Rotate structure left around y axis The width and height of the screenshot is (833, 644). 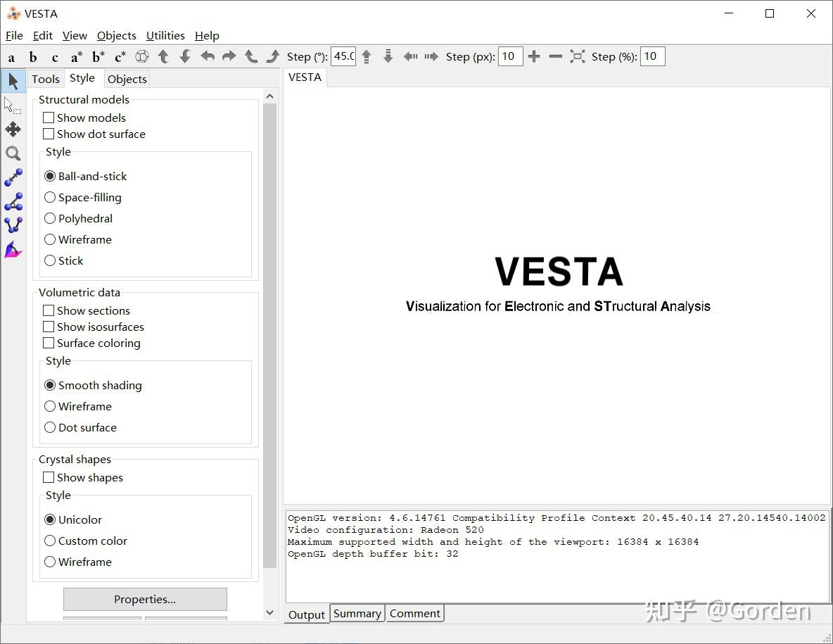[x=207, y=57]
